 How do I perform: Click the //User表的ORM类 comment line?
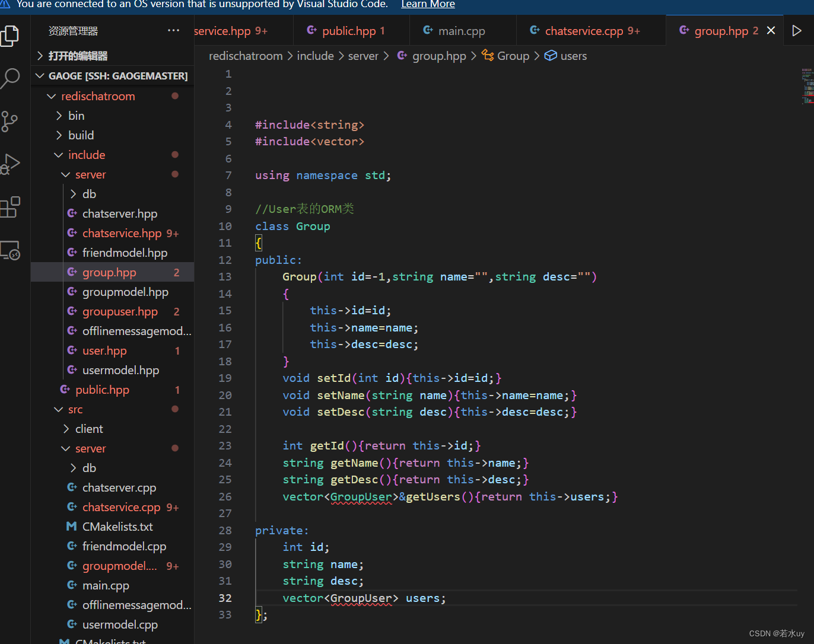click(305, 209)
